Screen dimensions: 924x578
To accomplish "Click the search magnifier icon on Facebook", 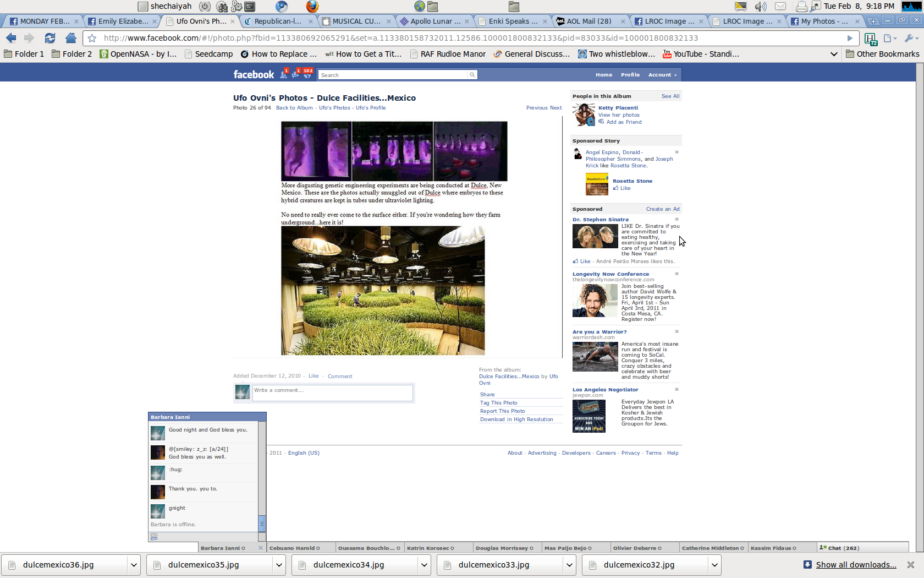I will click(x=472, y=75).
